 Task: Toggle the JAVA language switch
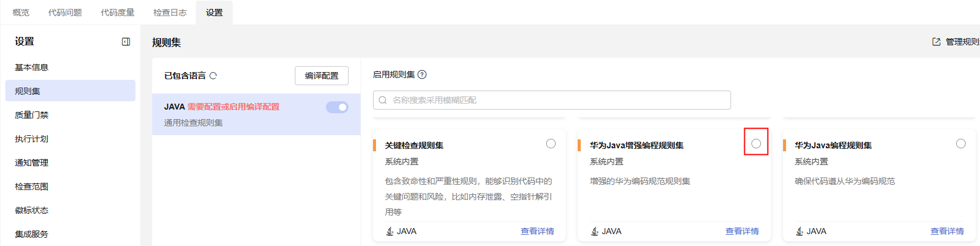[337, 107]
